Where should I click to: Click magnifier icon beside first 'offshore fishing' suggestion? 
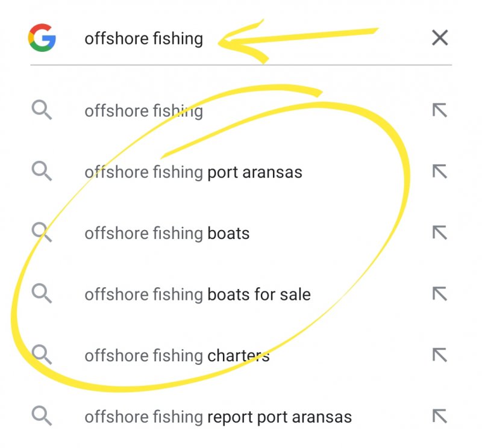(42, 111)
